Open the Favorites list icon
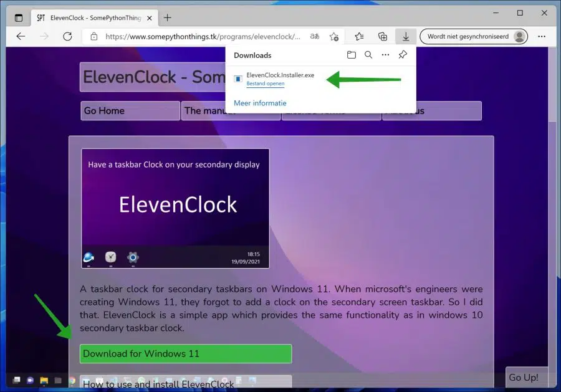 coord(359,37)
